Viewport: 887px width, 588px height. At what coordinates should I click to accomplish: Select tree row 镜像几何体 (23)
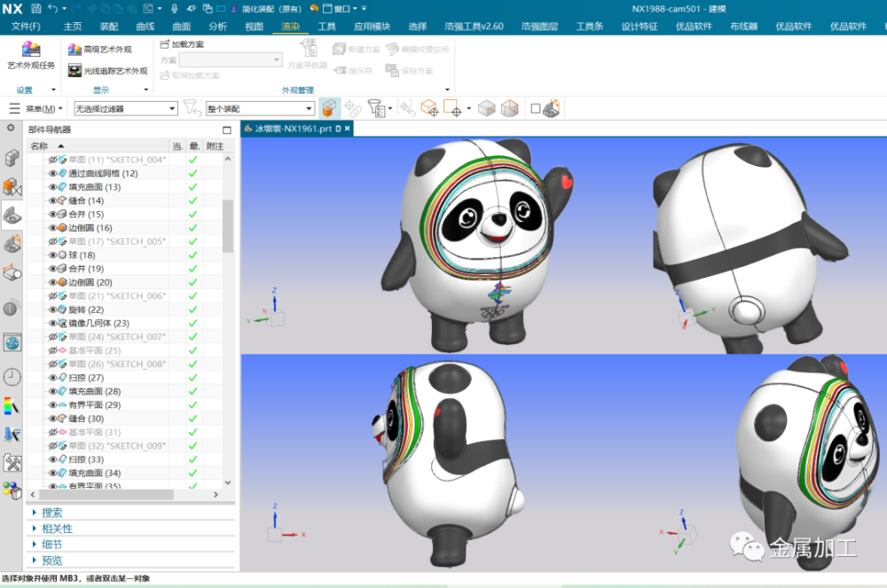(98, 324)
